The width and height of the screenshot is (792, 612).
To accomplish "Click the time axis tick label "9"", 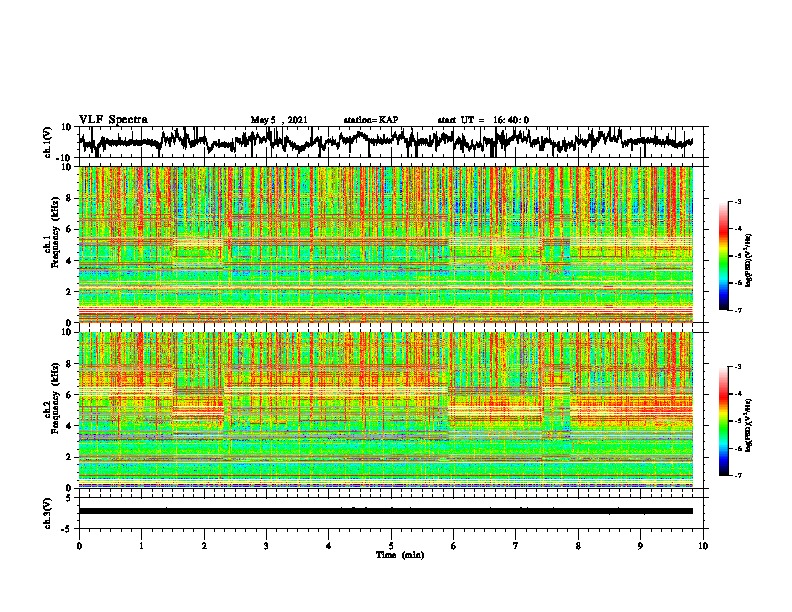I will tap(640, 546).
